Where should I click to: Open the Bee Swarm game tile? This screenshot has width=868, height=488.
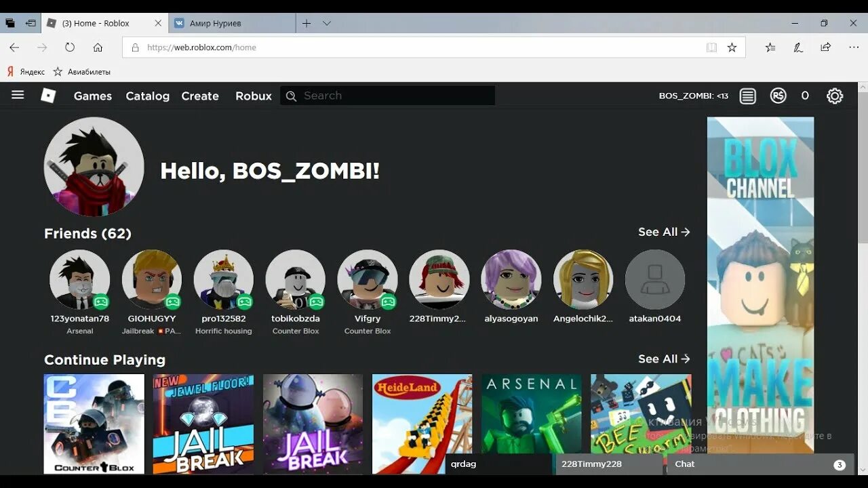(x=641, y=413)
